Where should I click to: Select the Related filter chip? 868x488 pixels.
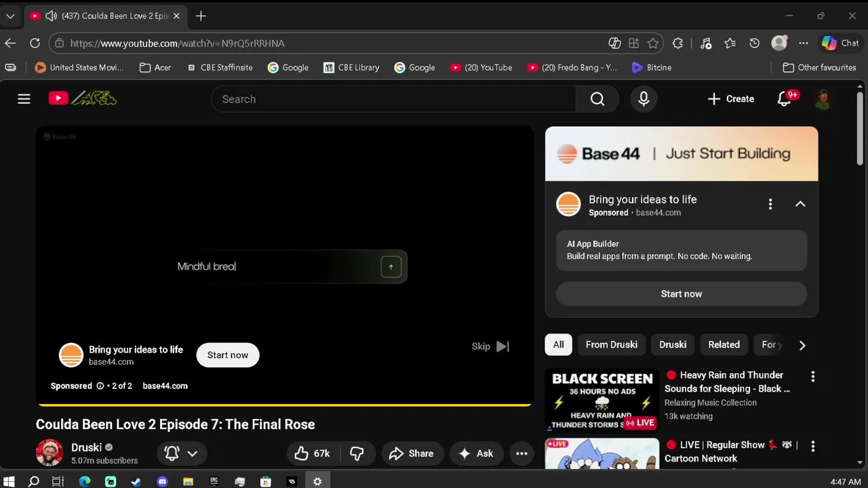724,344
